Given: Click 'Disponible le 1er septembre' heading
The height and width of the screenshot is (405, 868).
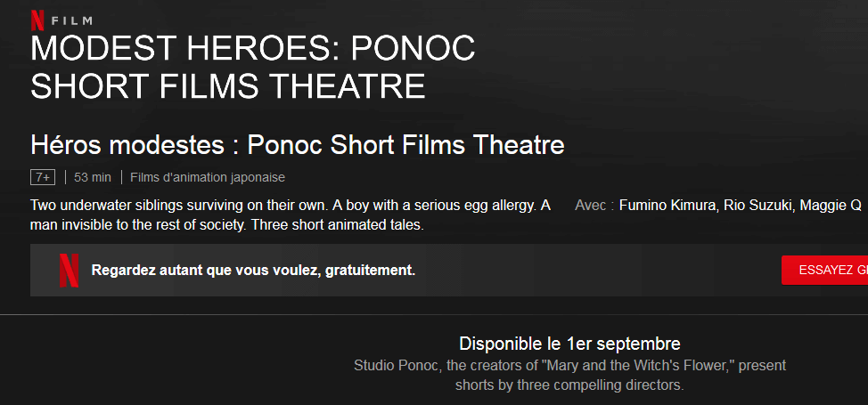Looking at the screenshot, I should point(569,344).
